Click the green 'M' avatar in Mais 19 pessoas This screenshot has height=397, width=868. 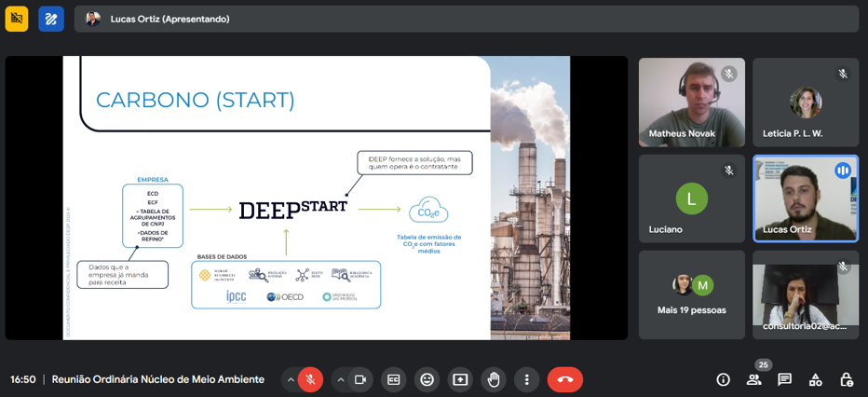point(703,285)
